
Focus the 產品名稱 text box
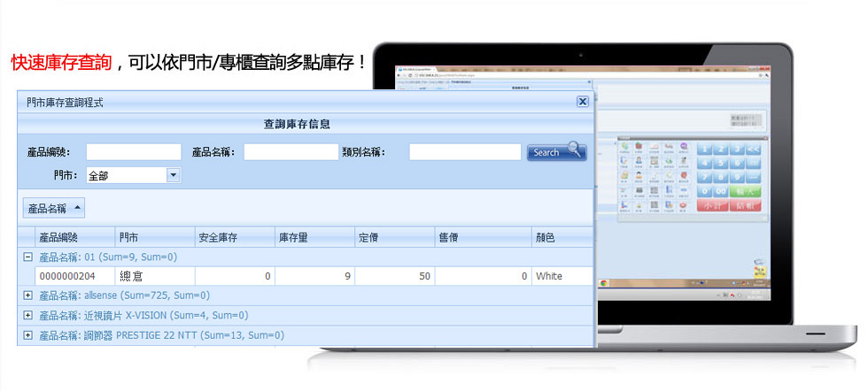coord(291,152)
